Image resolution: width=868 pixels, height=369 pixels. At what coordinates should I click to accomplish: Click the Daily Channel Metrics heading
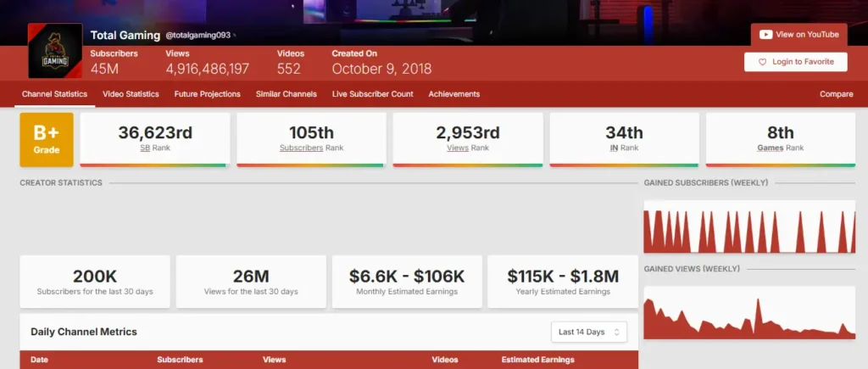tap(84, 332)
